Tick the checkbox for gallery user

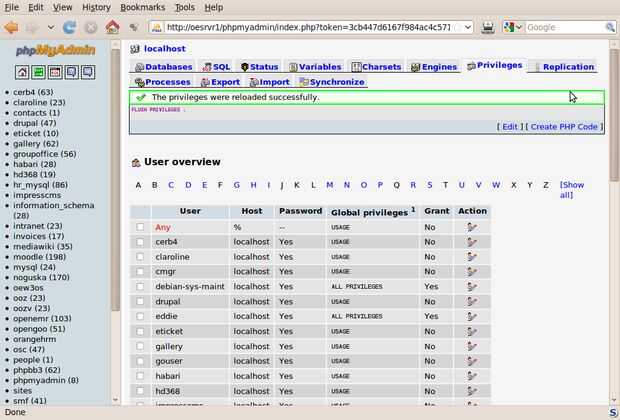coord(140,346)
